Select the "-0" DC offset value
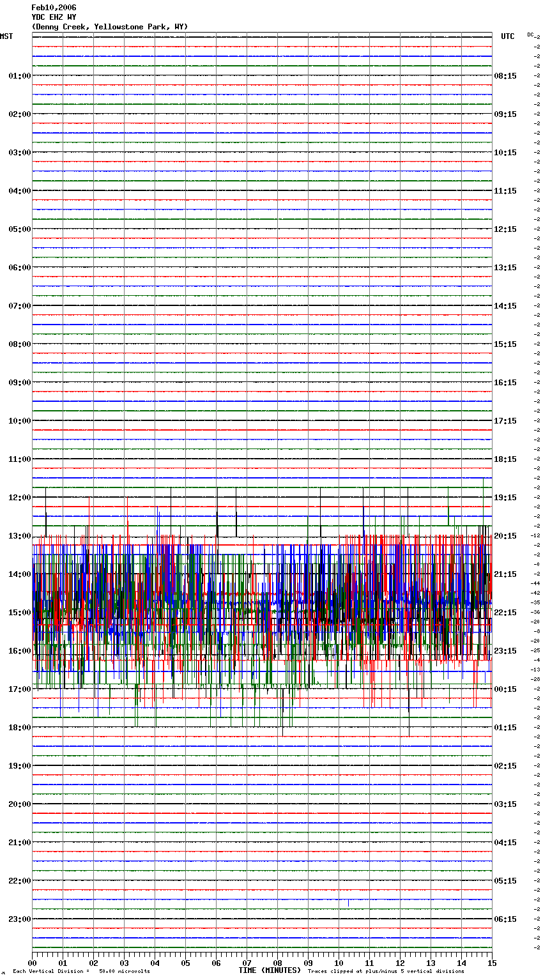543x980 pixels. point(537,564)
